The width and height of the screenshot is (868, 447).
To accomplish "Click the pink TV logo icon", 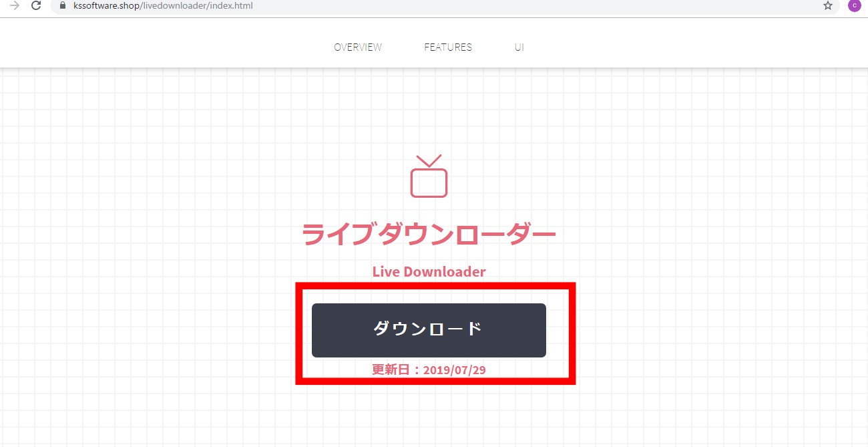I will click(429, 176).
